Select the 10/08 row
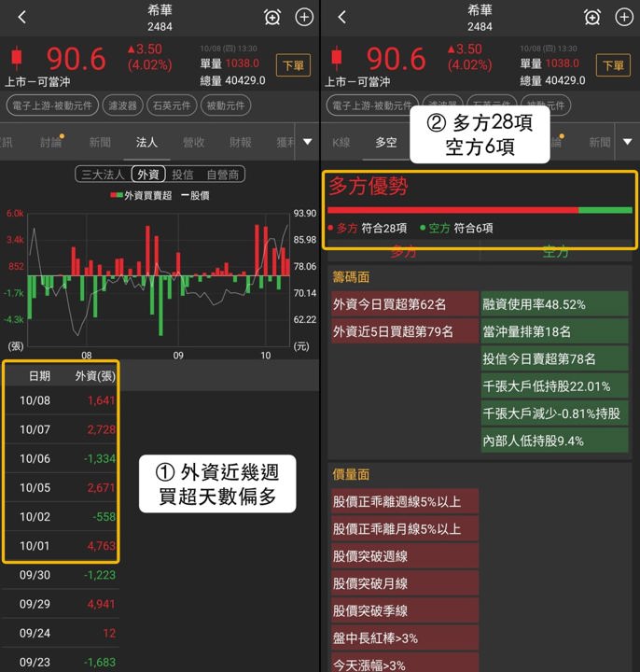The width and height of the screenshot is (640, 672). pyautogui.click(x=62, y=400)
